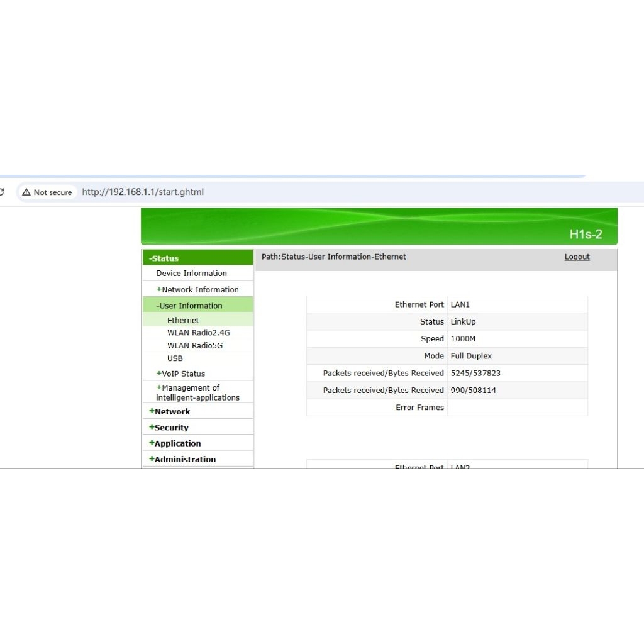Select the USB sidebar item
This screenshot has height=644, width=644.
[175, 358]
